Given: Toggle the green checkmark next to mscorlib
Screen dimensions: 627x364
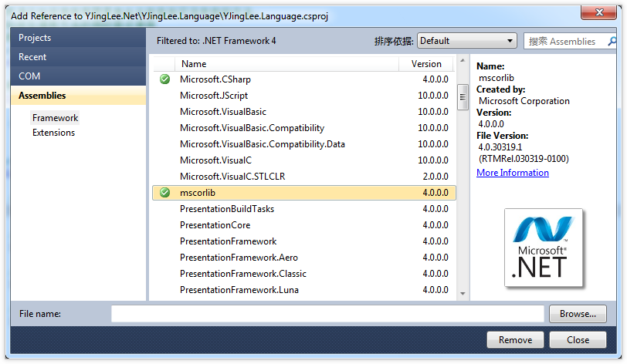Looking at the screenshot, I should tap(164, 193).
